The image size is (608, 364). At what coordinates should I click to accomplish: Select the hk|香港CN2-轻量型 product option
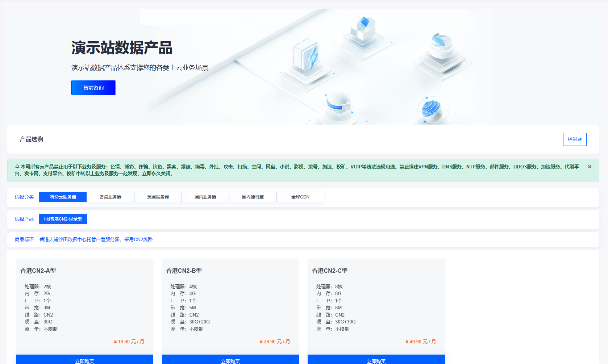coord(63,219)
